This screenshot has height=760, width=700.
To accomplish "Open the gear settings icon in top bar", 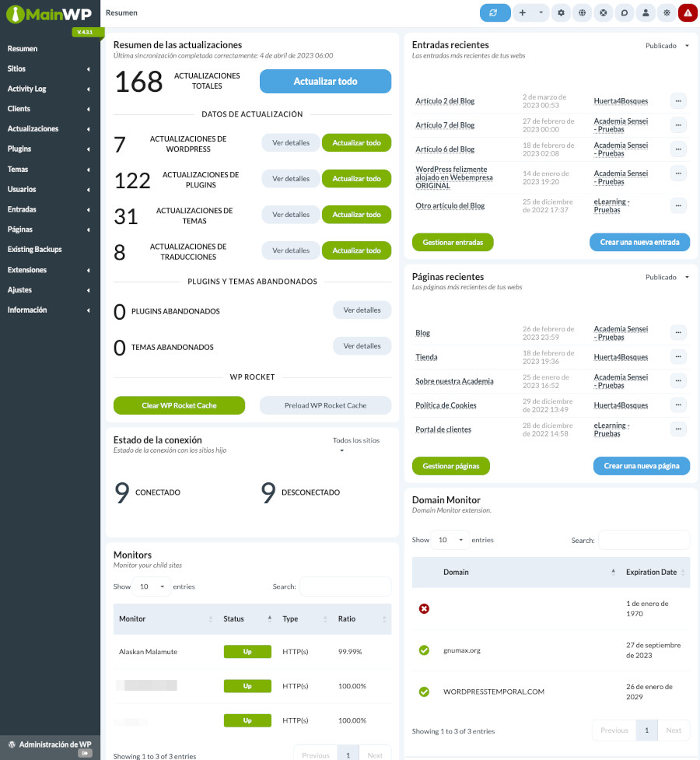I will 561,13.
